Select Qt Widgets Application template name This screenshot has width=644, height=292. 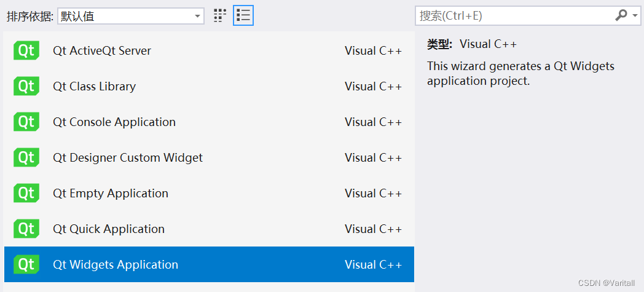pyautogui.click(x=116, y=265)
